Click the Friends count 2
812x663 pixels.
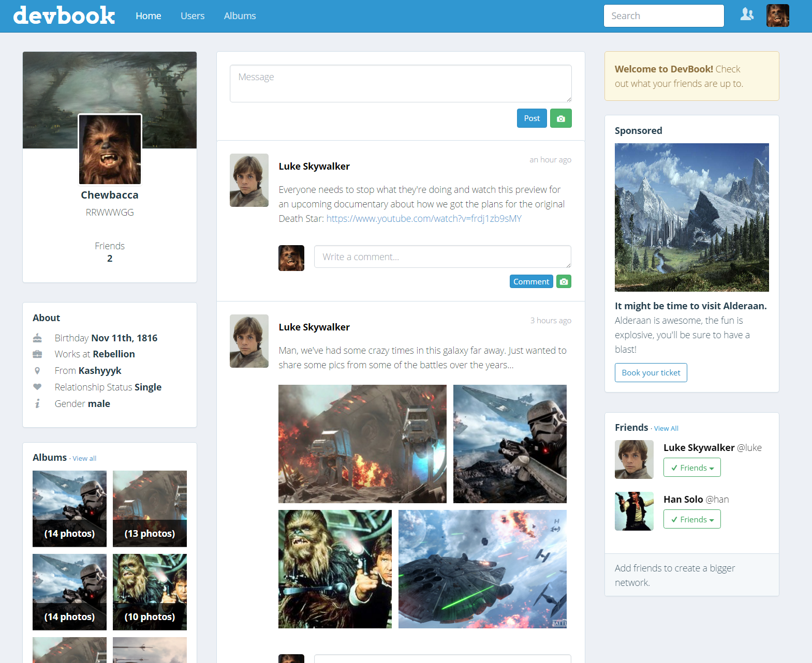[x=110, y=259]
